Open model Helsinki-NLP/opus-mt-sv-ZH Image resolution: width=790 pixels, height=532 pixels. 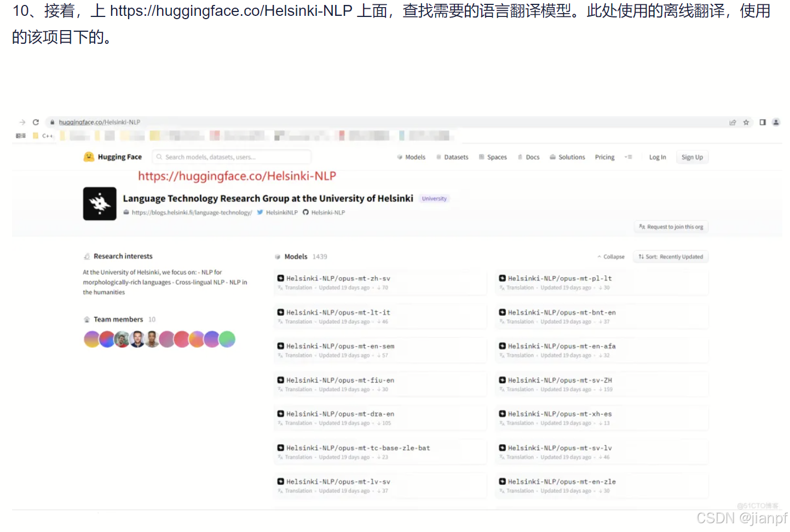[602, 385]
